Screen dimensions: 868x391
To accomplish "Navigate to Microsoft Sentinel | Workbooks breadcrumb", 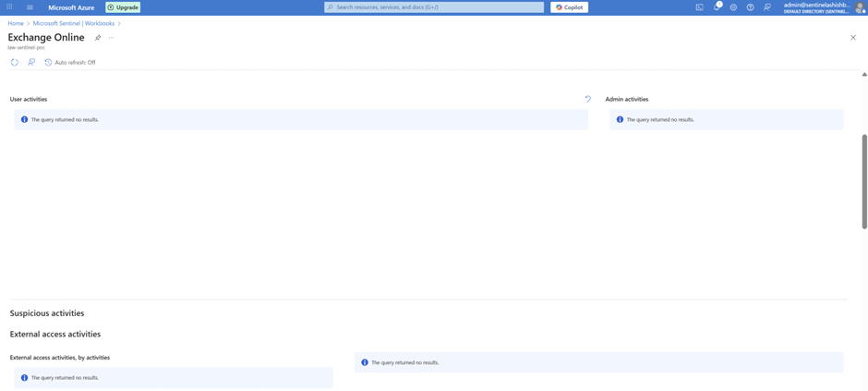I will pos(74,23).
